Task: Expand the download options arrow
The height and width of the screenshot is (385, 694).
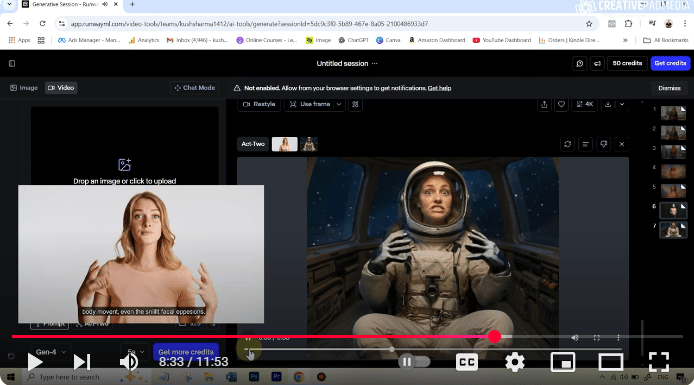Action: point(622,104)
